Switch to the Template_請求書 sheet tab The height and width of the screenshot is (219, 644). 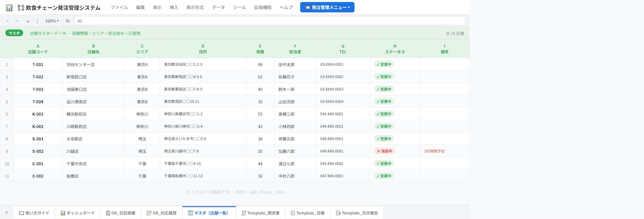[261, 213]
